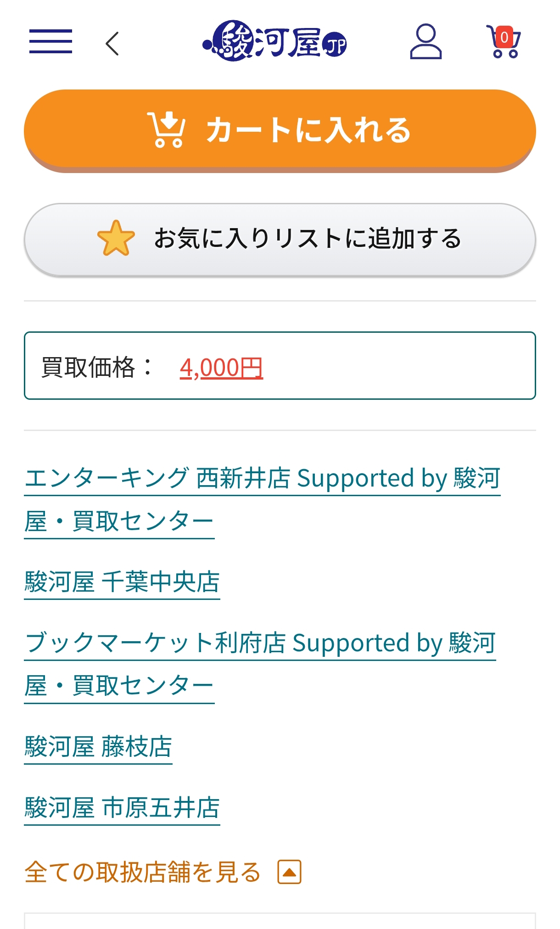The height and width of the screenshot is (929, 560).
Task: Tap the red cart count badge
Action: (x=504, y=37)
